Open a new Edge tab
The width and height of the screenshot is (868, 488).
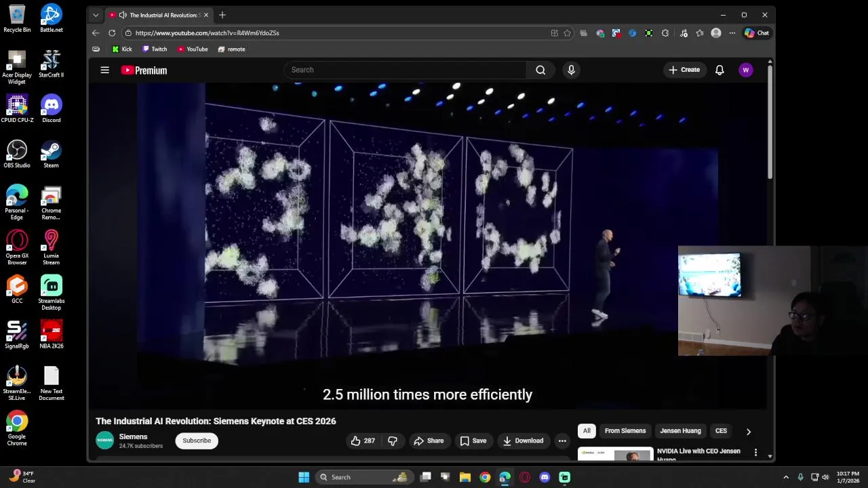click(x=222, y=15)
